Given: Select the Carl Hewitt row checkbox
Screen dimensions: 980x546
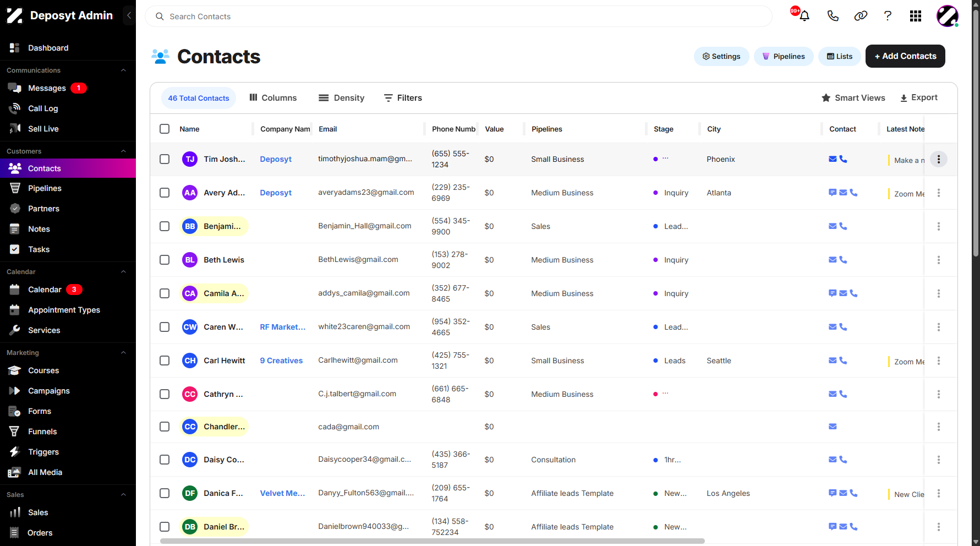Looking at the screenshot, I should (x=165, y=361).
